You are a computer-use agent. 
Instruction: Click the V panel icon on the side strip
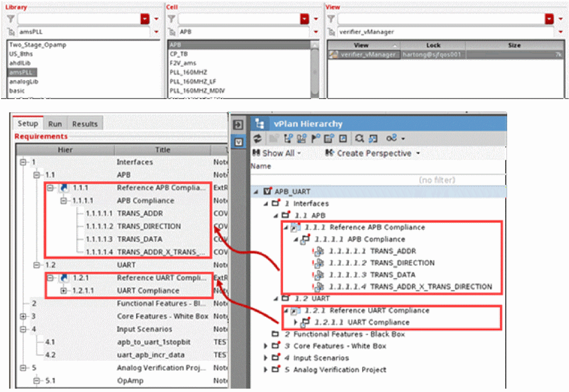[x=238, y=142]
